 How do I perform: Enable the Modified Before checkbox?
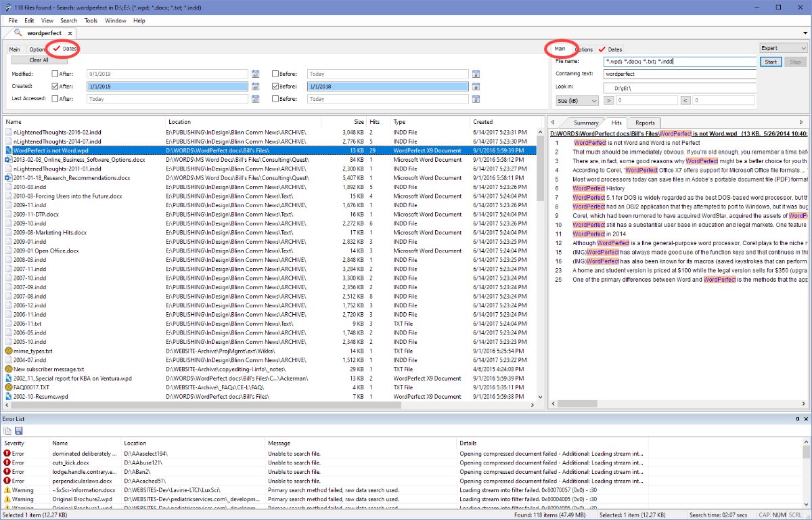pyautogui.click(x=275, y=74)
